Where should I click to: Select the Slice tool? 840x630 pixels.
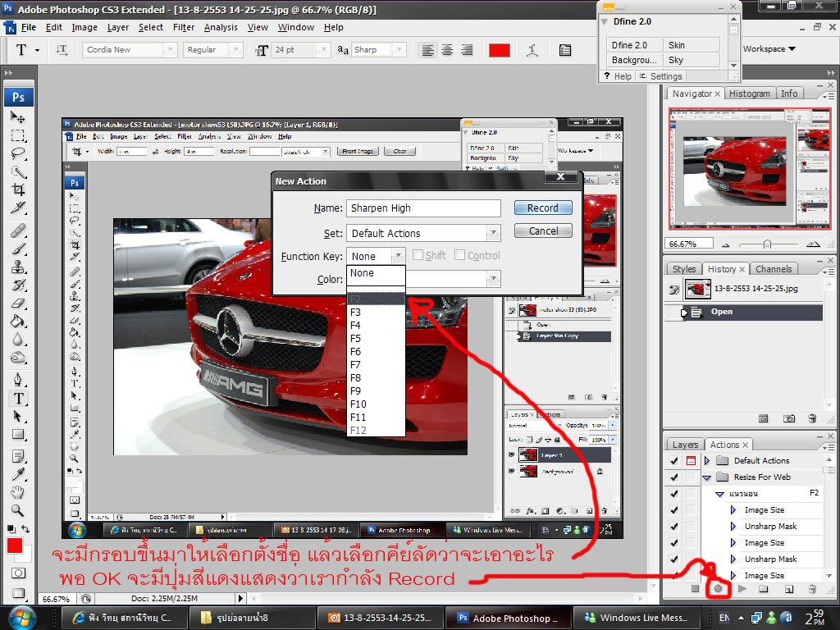click(18, 208)
